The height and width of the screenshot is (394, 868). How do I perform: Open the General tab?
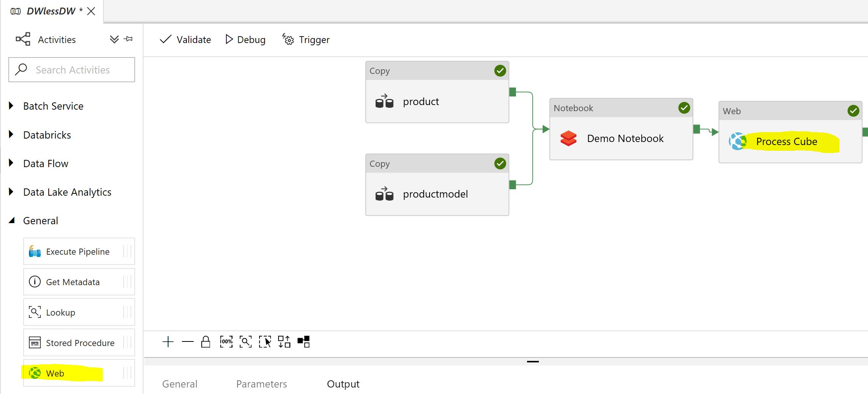pyautogui.click(x=180, y=384)
